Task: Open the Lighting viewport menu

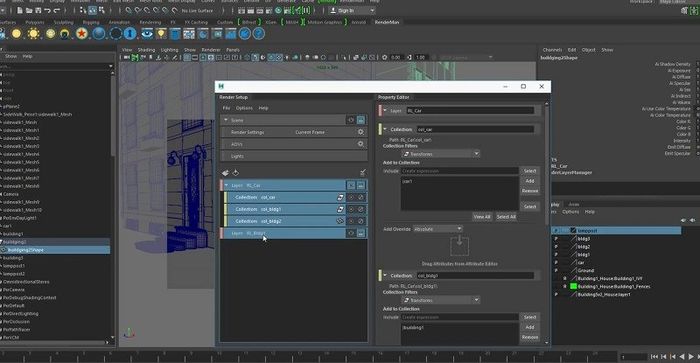Action: (x=169, y=50)
